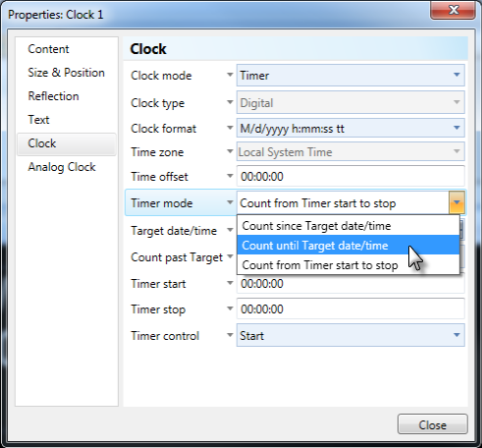The height and width of the screenshot is (448, 482).
Task: Click the small arrow beside Timer control label
Action: pos(230,335)
